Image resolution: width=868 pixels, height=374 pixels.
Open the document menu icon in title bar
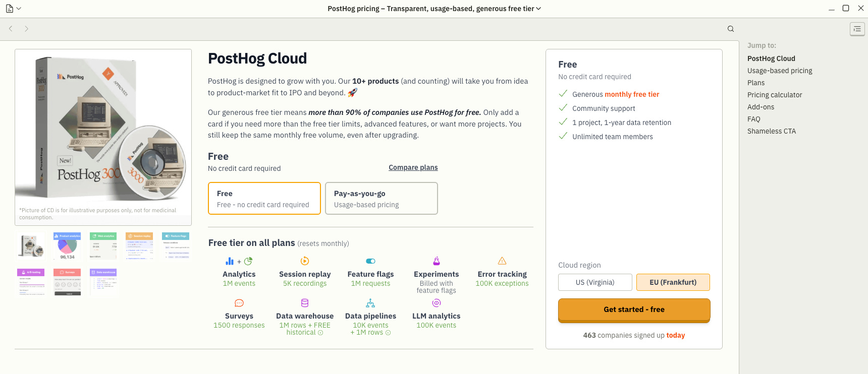[10, 9]
